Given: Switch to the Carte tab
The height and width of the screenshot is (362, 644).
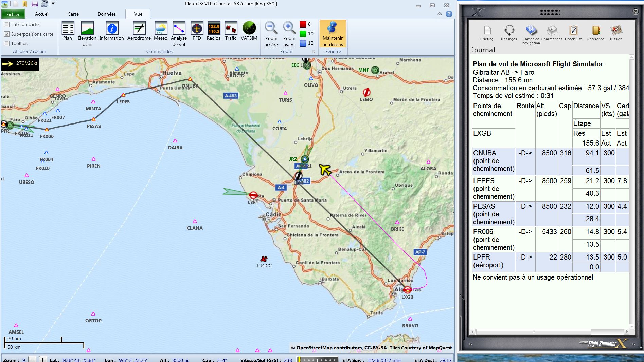Looking at the screenshot, I should (x=73, y=14).
